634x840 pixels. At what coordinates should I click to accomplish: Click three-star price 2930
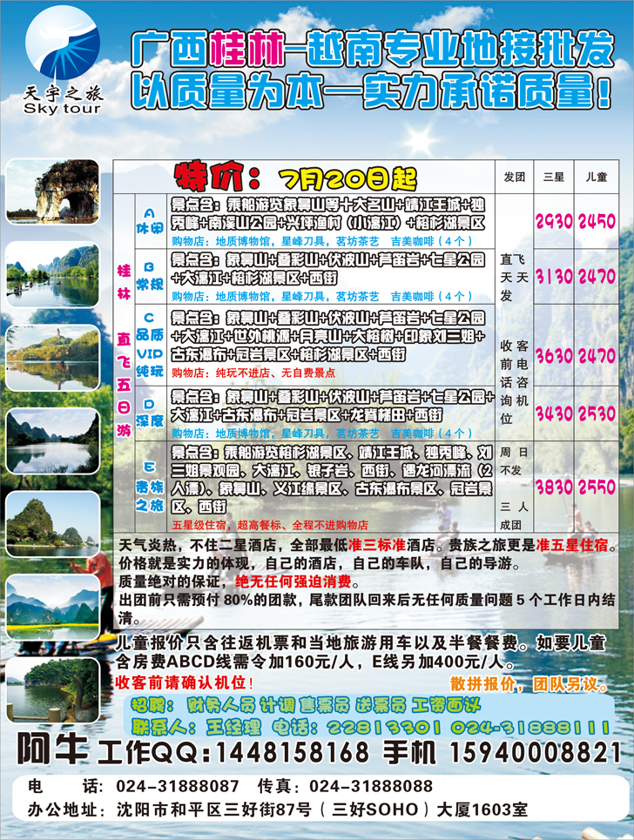(x=554, y=221)
